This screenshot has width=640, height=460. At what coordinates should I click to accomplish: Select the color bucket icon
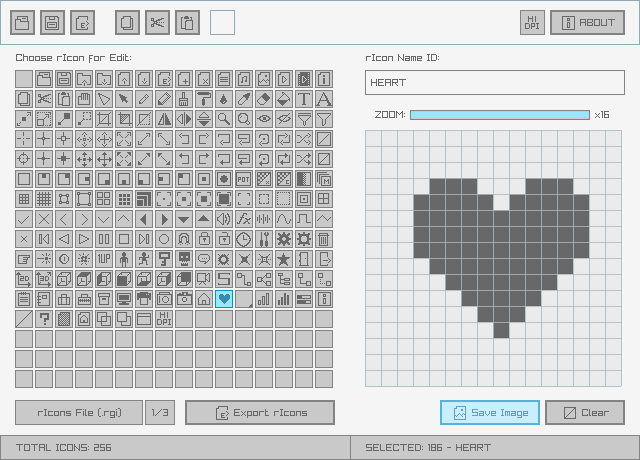pyautogui.click(x=284, y=99)
